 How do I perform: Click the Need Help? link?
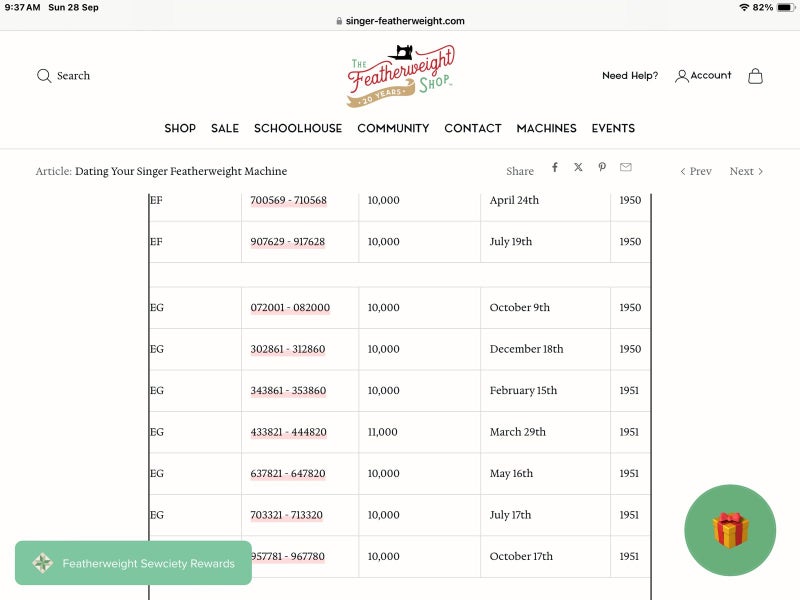(x=630, y=76)
